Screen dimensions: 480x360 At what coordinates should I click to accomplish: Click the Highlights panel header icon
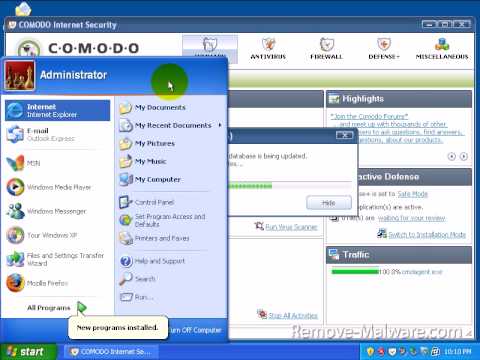(x=334, y=99)
